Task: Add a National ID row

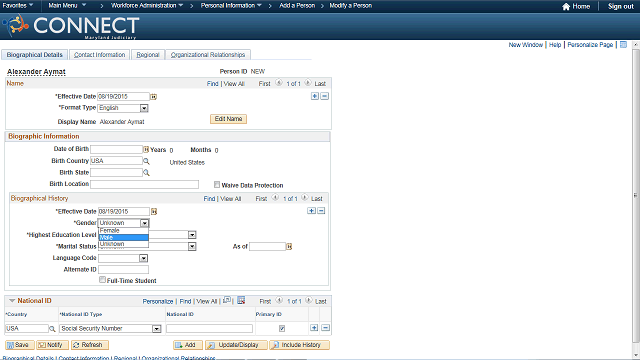Action: tap(314, 328)
